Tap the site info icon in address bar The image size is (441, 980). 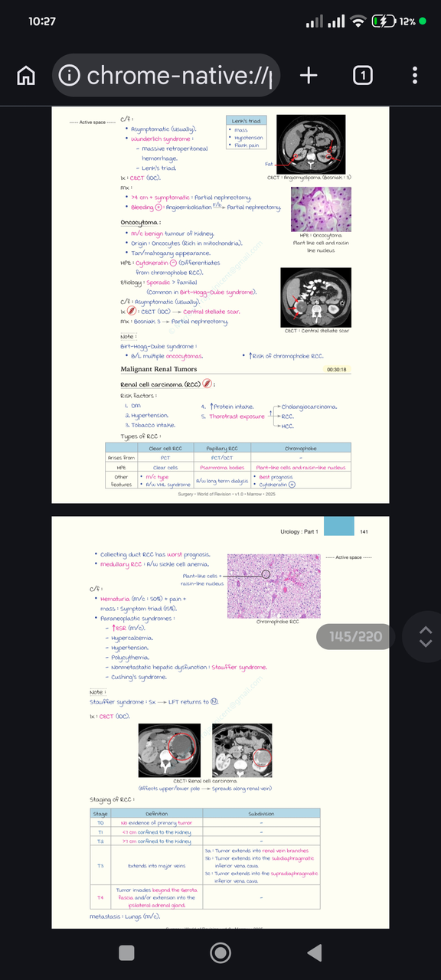coord(70,75)
